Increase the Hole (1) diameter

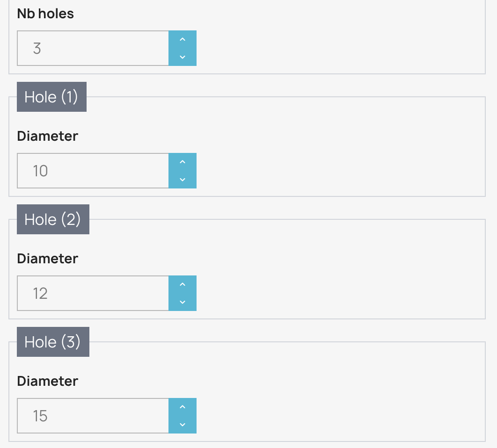pyautogui.click(x=183, y=162)
